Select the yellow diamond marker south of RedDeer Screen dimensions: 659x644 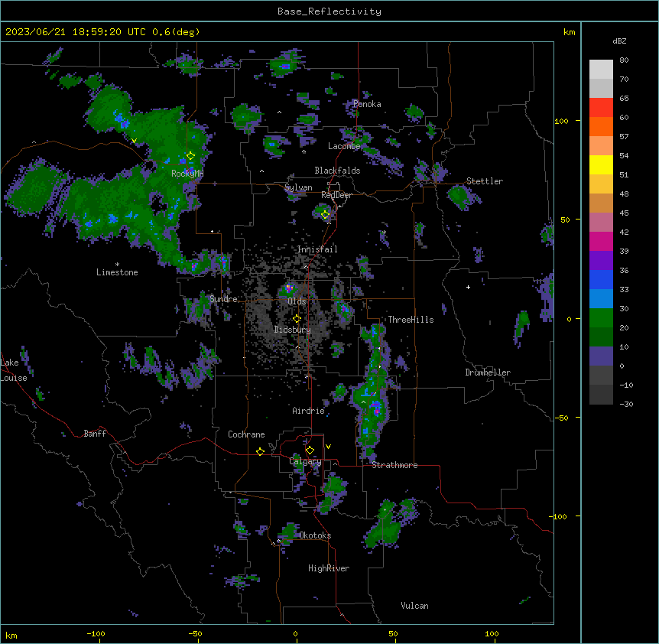pos(326,215)
